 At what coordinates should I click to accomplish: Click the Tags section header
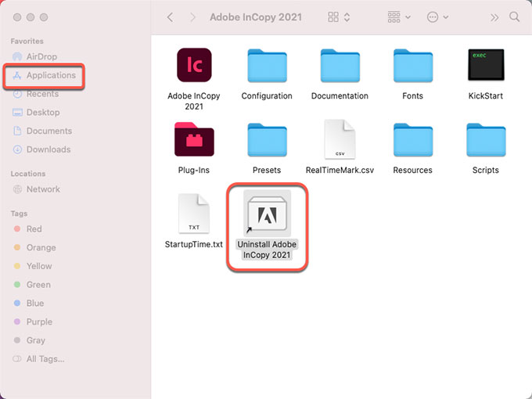(x=19, y=214)
